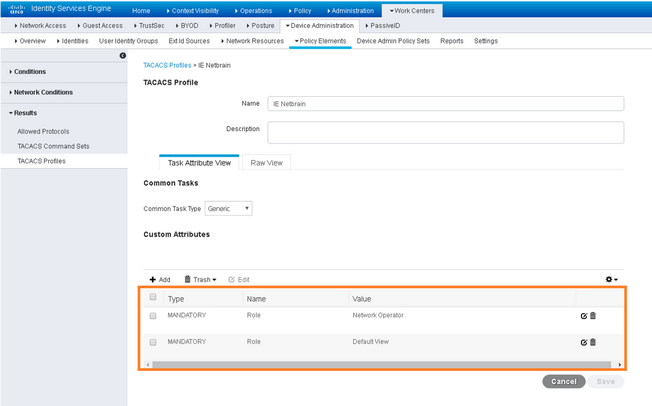The height and width of the screenshot is (406, 652).
Task: Expand the Conditions section in sidebar
Action: click(x=27, y=72)
